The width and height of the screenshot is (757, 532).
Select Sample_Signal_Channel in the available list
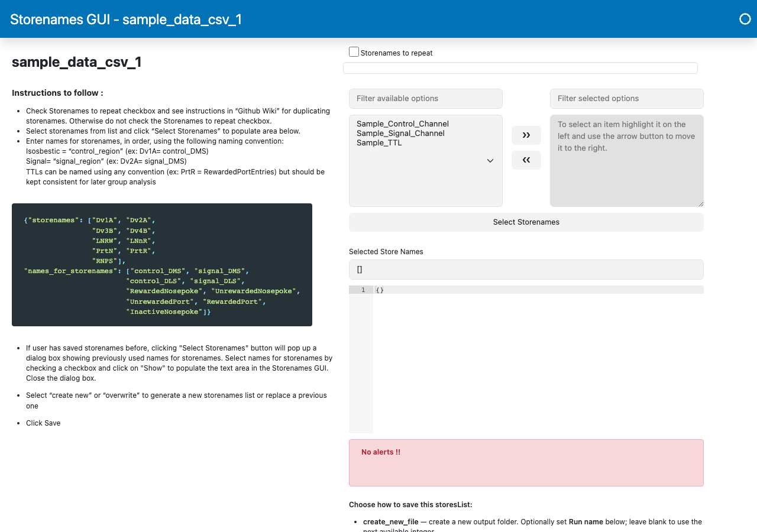point(400,133)
